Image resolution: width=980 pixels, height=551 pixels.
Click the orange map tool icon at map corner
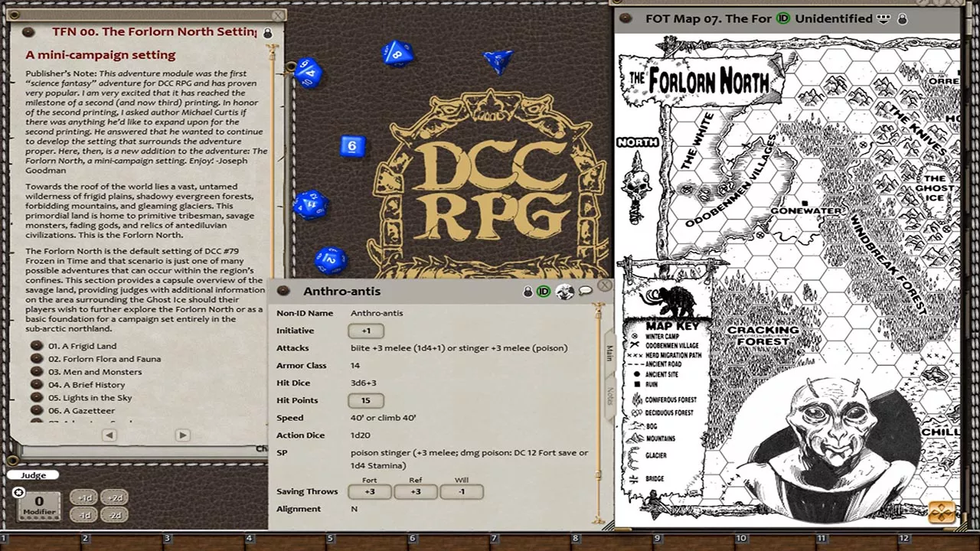942,512
